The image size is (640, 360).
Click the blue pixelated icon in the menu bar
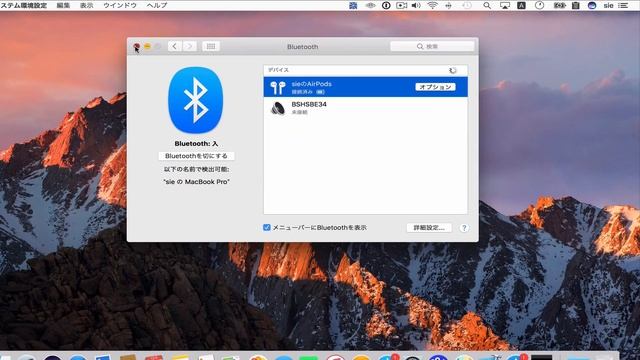pos(353,5)
